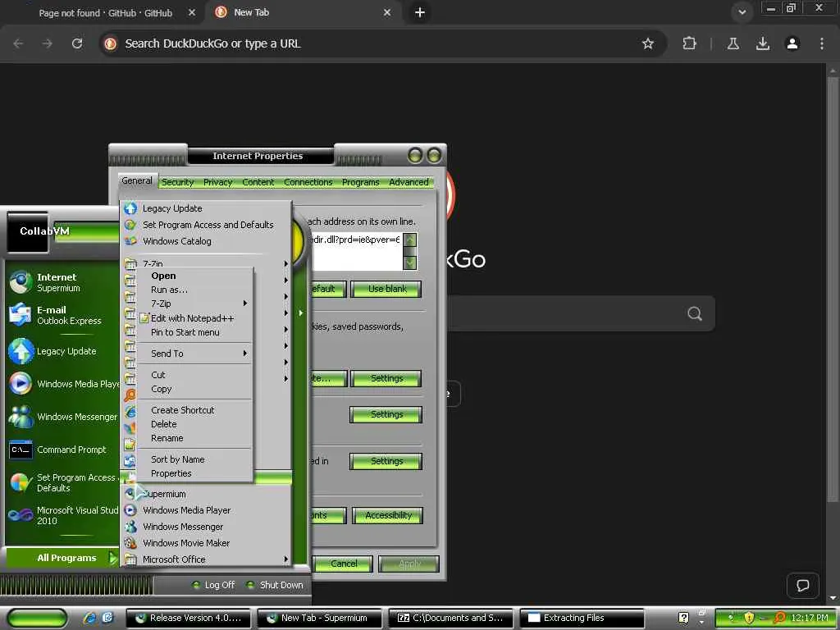Switch to the Content tab

(x=258, y=182)
